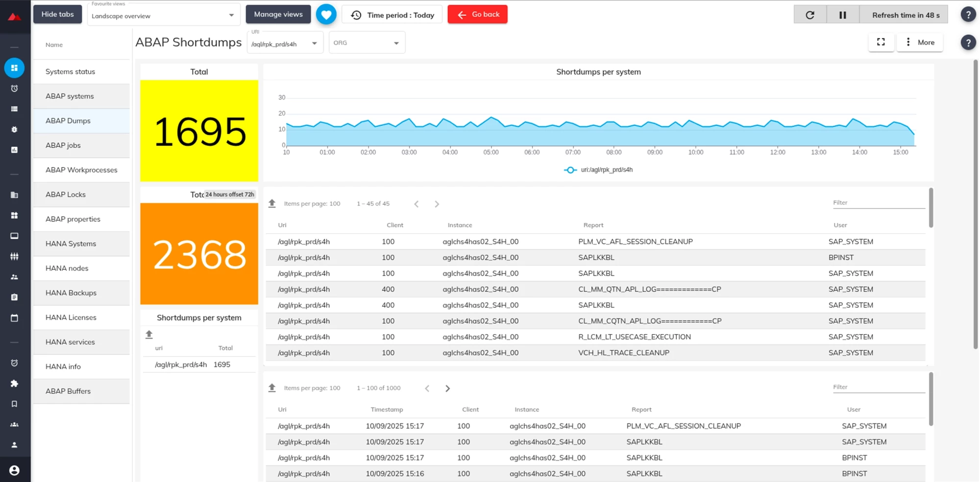This screenshot has height=482, width=980.
Task: Open the ORG dropdown
Action: [367, 43]
